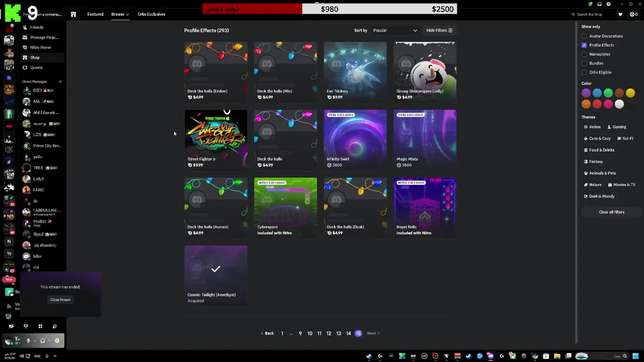644x362 pixels.
Task: Select the Anime theme filter
Action: [592, 127]
